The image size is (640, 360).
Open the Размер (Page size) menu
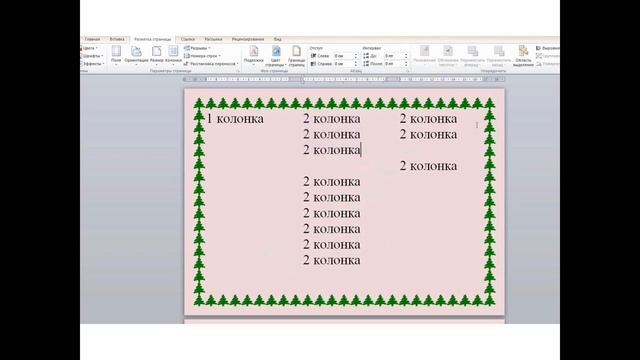(156, 55)
